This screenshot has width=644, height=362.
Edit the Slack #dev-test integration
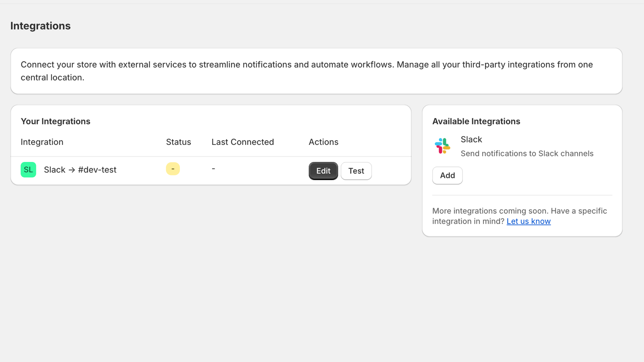(x=323, y=171)
